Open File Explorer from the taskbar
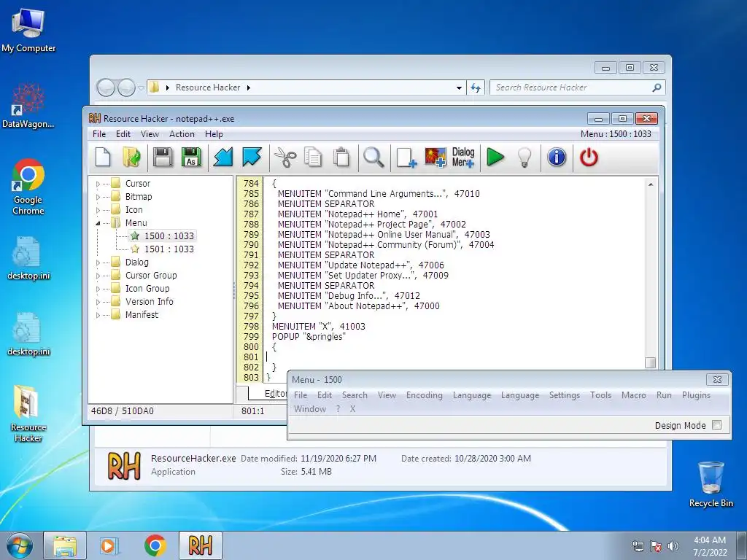 (65, 545)
